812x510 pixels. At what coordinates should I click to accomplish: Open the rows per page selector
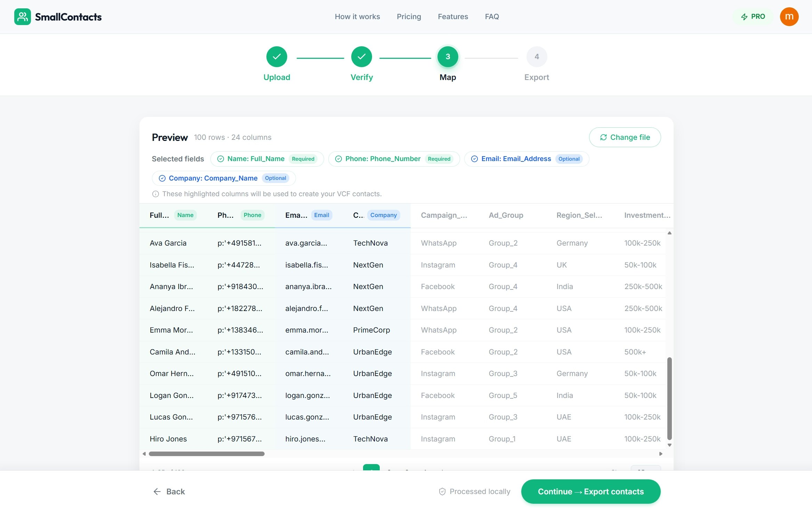pyautogui.click(x=645, y=471)
